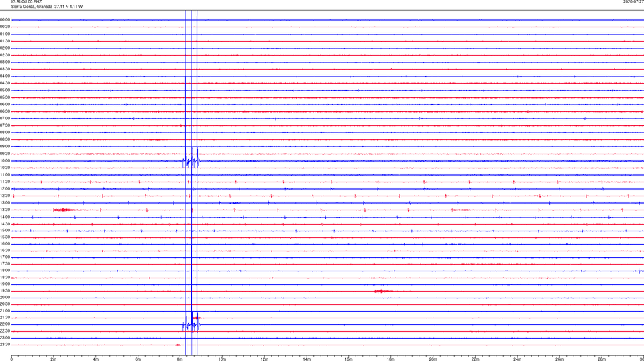
Task: Click the 20m axis tick label
Action: point(433,359)
